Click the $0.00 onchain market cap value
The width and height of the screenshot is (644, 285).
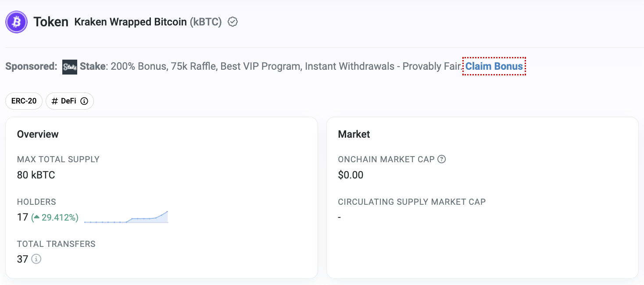coord(351,175)
